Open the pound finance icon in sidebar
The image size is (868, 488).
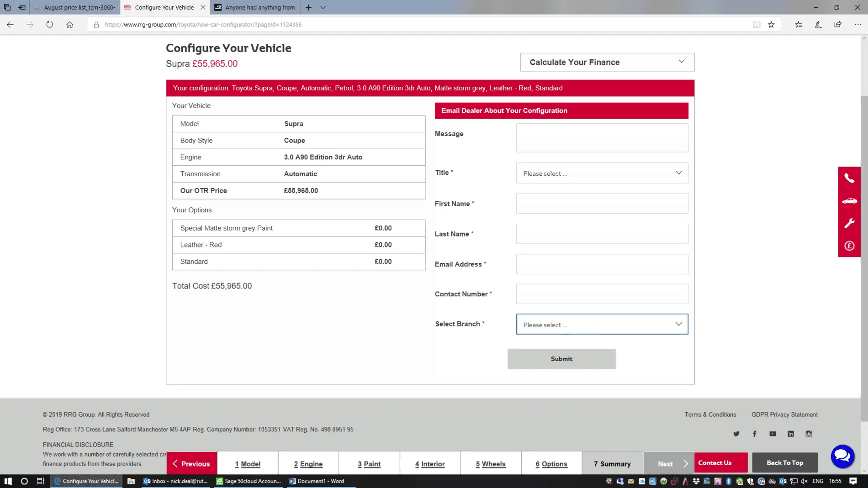(849, 246)
